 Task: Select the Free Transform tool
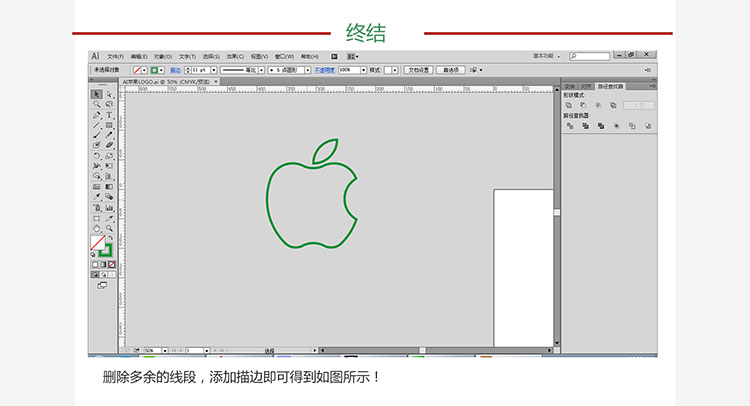(x=110, y=166)
